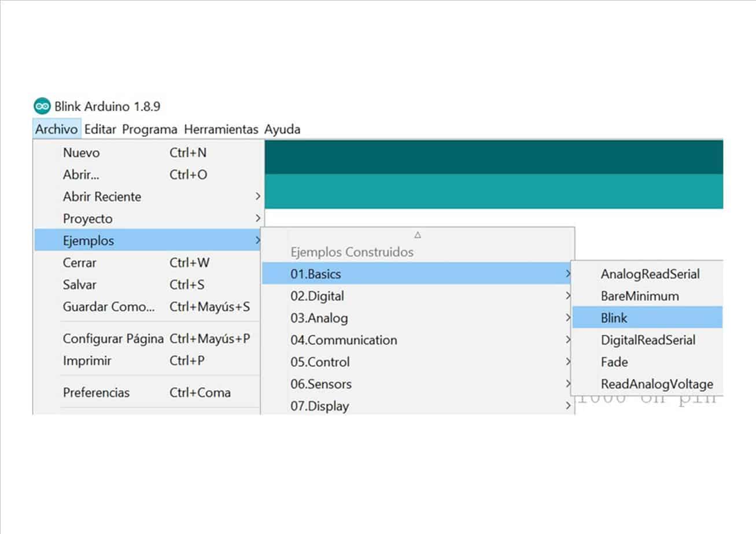Image resolution: width=756 pixels, height=534 pixels.
Task: Expand the 04.Communication examples category
Action: coord(344,340)
